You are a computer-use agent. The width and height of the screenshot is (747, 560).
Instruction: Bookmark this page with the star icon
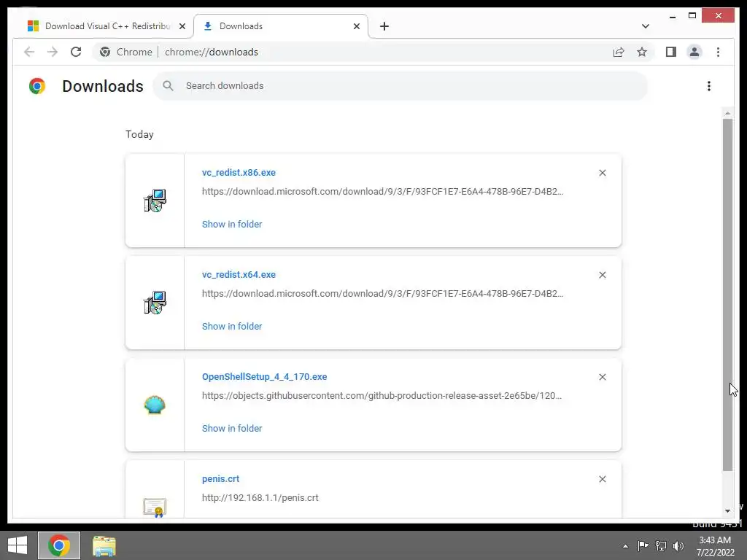pyautogui.click(x=642, y=52)
